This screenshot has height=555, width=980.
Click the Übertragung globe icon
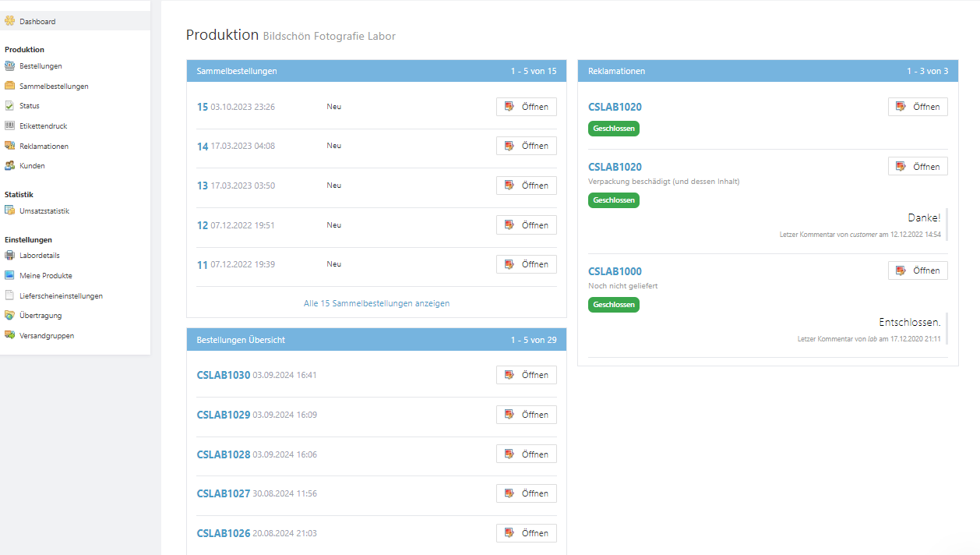point(9,316)
